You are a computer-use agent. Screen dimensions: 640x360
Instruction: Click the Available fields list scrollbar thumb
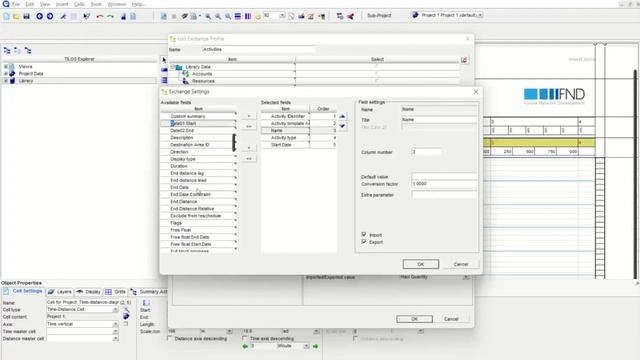point(234,142)
